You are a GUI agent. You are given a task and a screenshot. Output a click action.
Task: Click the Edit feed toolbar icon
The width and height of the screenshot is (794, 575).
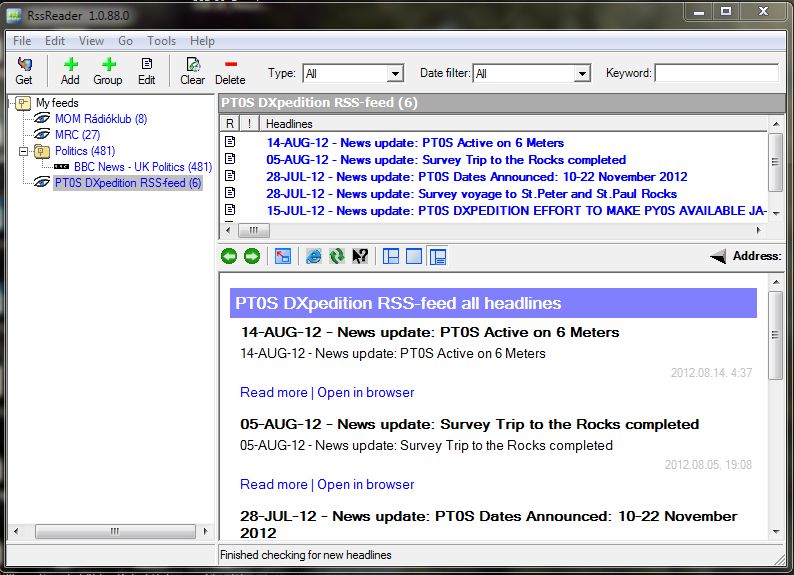click(x=147, y=64)
